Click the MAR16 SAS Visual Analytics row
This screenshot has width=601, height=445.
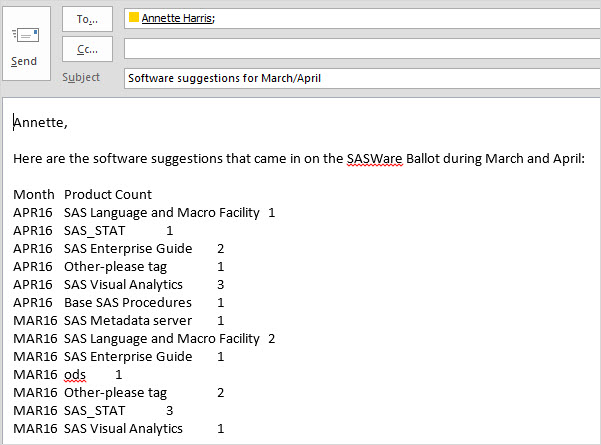point(120,428)
